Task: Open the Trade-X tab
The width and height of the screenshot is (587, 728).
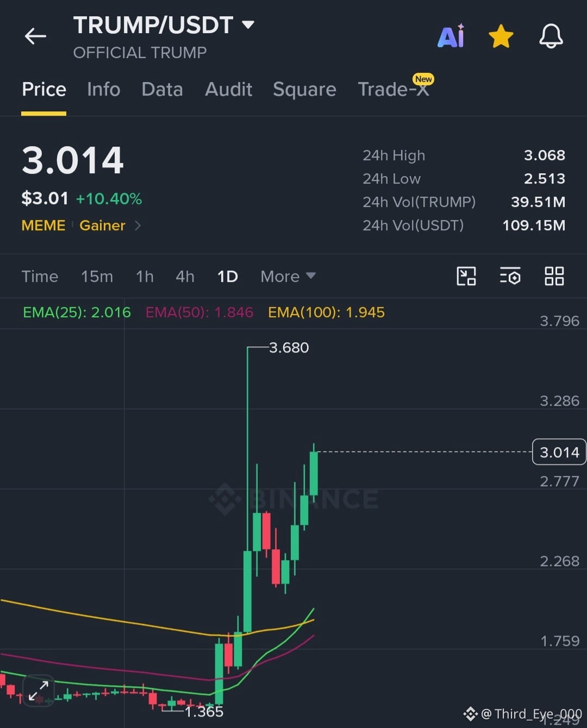Action: pos(394,89)
